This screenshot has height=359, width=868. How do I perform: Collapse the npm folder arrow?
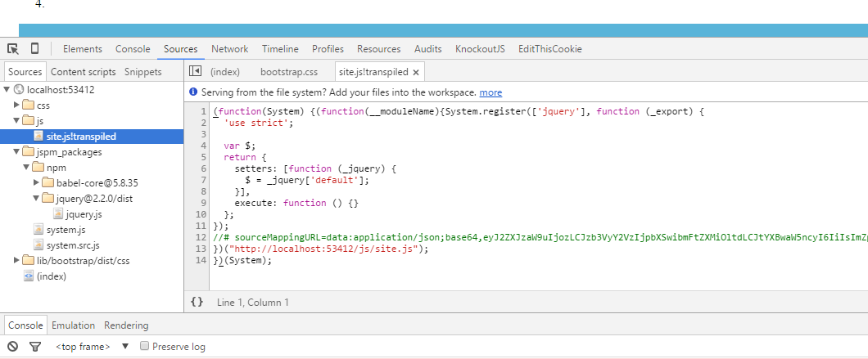coord(26,167)
